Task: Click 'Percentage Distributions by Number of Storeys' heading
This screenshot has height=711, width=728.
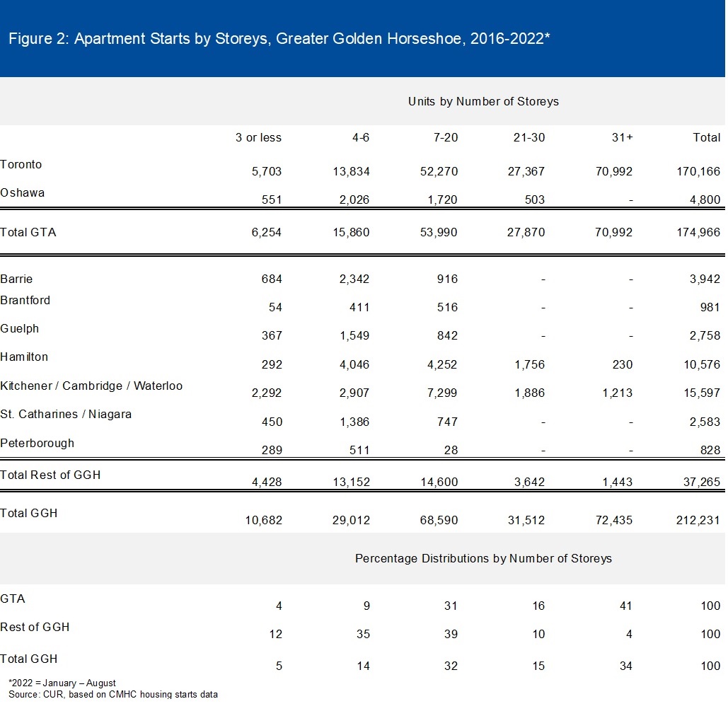Action: (x=483, y=558)
